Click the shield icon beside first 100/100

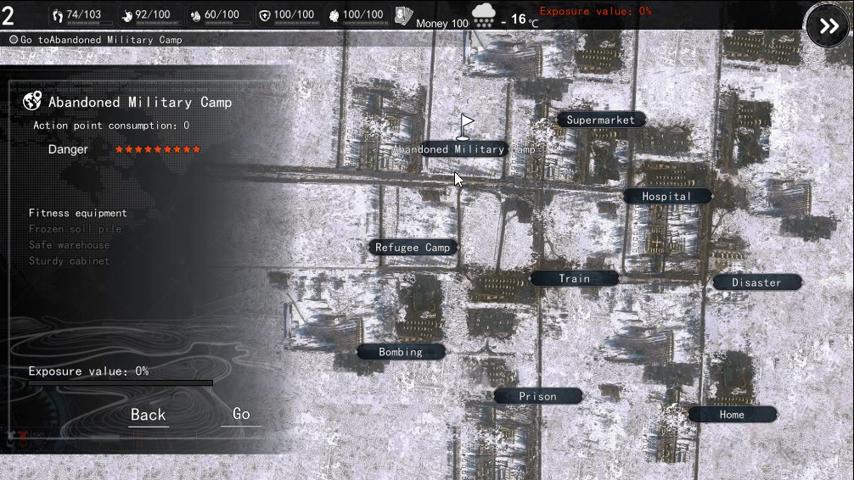coord(264,16)
